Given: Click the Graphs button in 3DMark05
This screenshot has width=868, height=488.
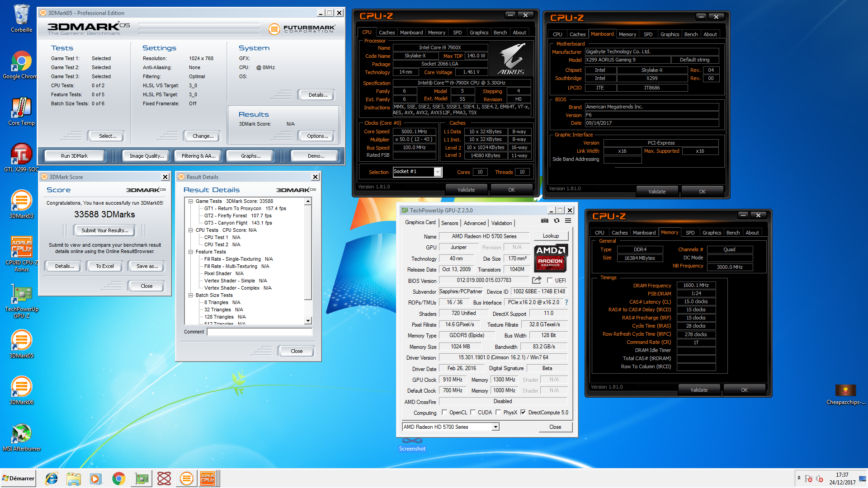Looking at the screenshot, I should click(250, 156).
